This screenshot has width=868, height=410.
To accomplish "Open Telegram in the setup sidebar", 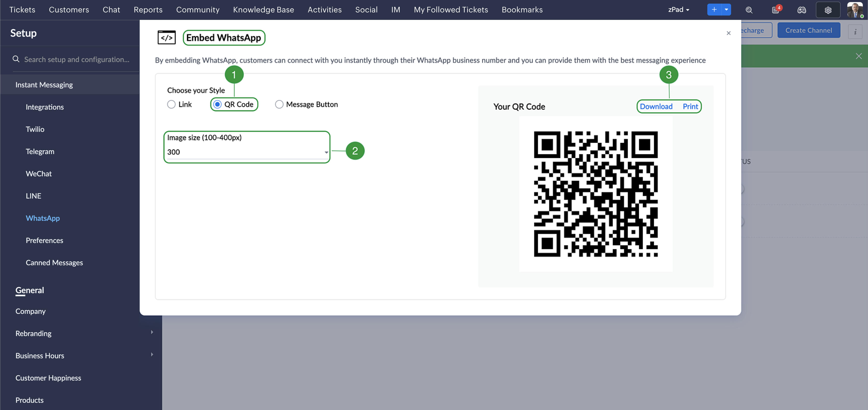I will coord(40,152).
